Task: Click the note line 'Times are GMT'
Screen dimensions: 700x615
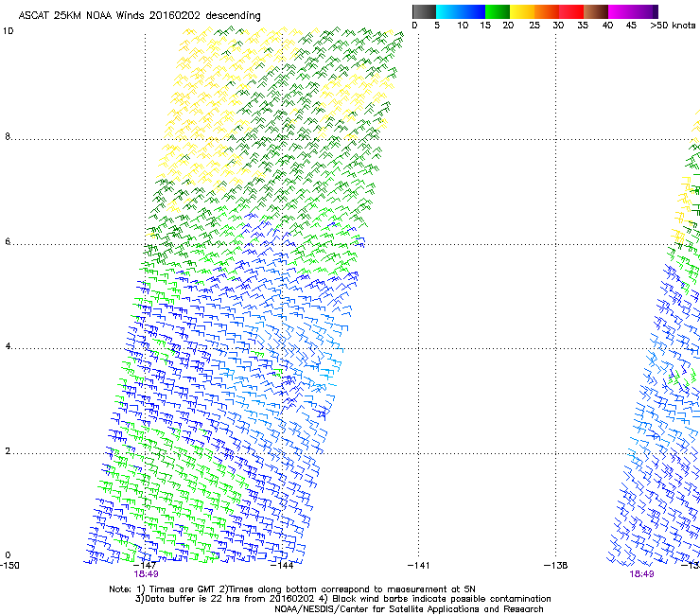Action: pos(184,589)
